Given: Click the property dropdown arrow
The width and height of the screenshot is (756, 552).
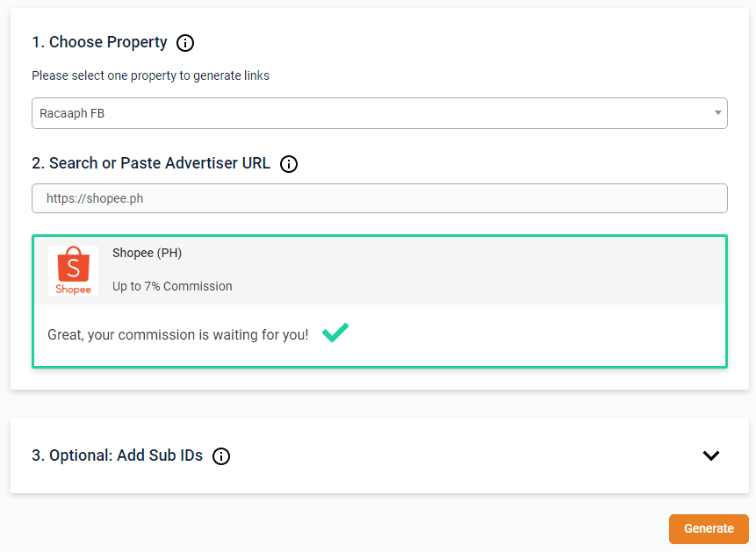Looking at the screenshot, I should click(x=717, y=113).
